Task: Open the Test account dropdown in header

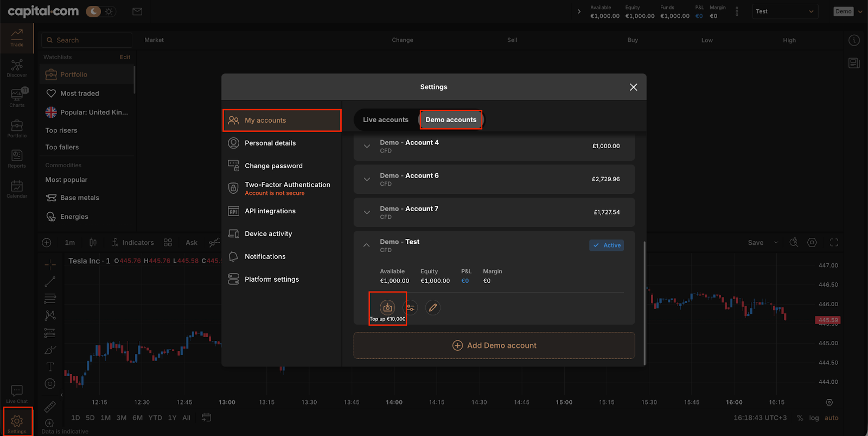Action: pyautogui.click(x=784, y=11)
